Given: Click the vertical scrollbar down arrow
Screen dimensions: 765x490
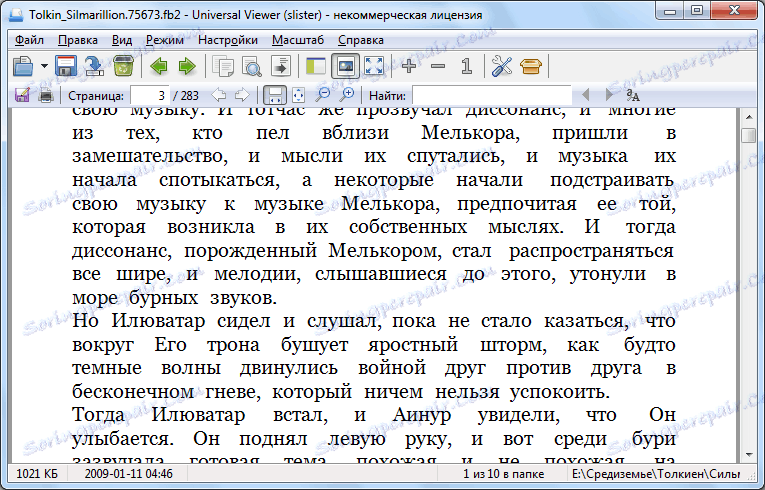Looking at the screenshot, I should coord(749,455).
